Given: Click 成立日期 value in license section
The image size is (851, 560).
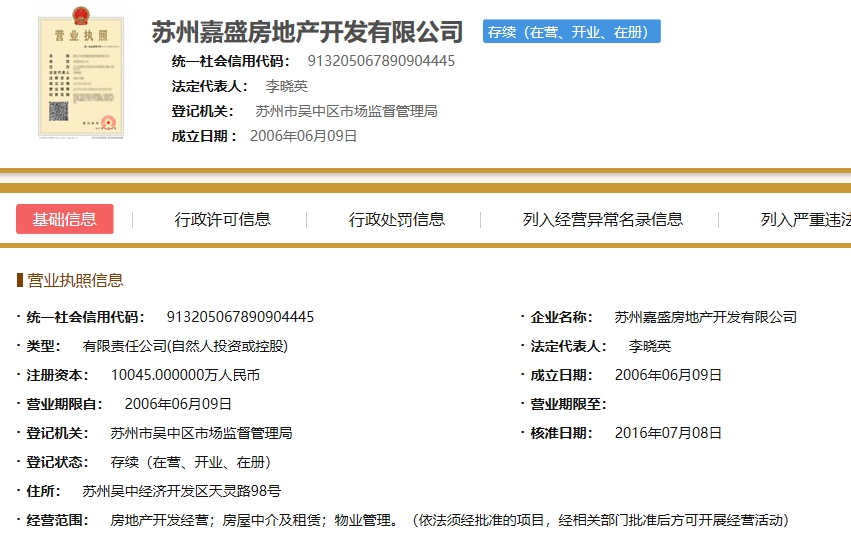Looking at the screenshot, I should coord(668,375).
